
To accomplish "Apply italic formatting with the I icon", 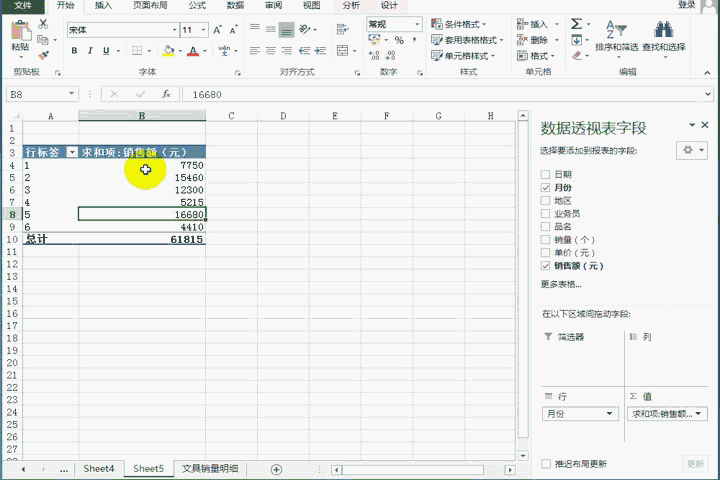I will [x=90, y=51].
